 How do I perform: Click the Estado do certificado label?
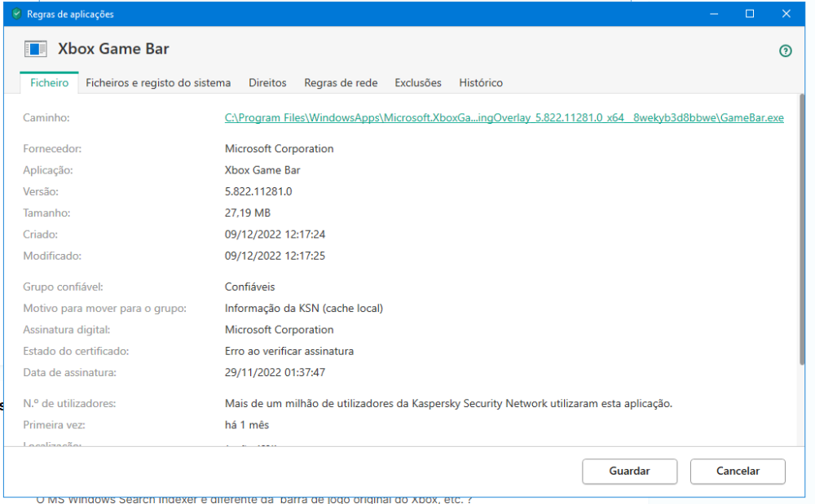pyautogui.click(x=76, y=351)
